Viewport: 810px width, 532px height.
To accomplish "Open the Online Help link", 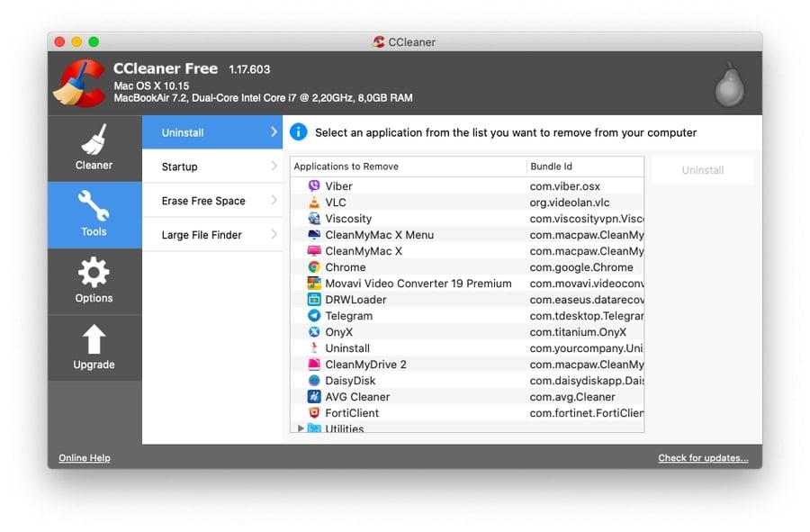I will [85, 457].
